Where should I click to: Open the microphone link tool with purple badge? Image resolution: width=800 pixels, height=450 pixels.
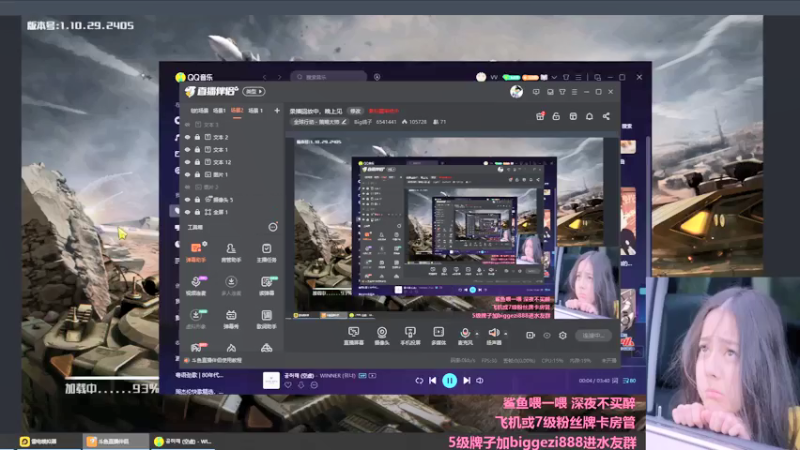click(x=196, y=286)
